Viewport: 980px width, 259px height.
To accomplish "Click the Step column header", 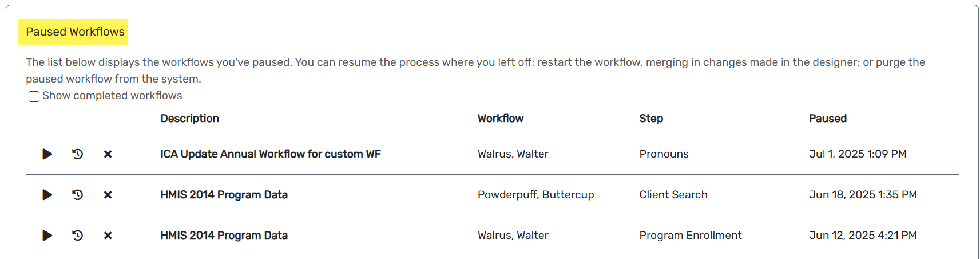I will point(651,119).
